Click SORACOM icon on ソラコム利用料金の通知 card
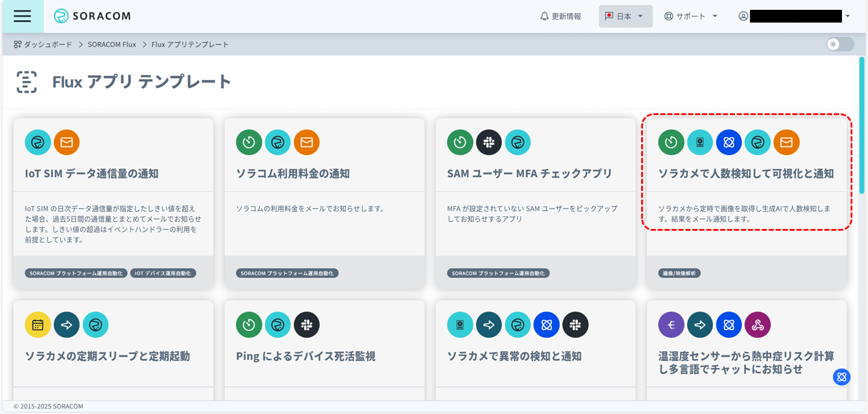 pos(278,142)
